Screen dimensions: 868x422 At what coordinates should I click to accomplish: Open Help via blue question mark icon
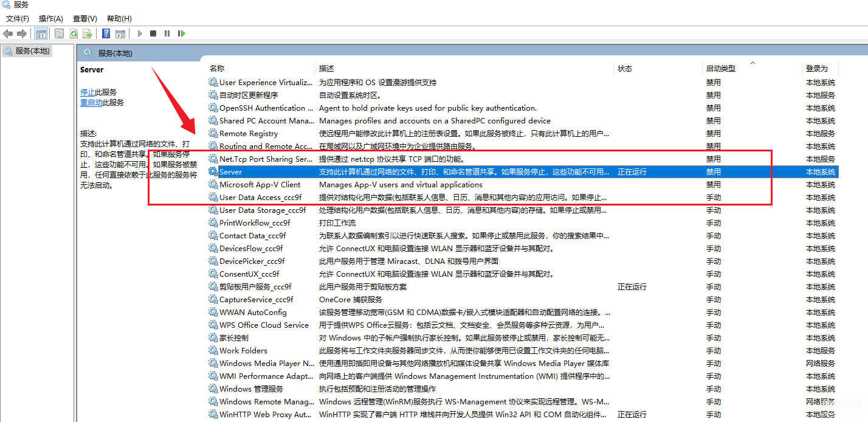tap(106, 33)
